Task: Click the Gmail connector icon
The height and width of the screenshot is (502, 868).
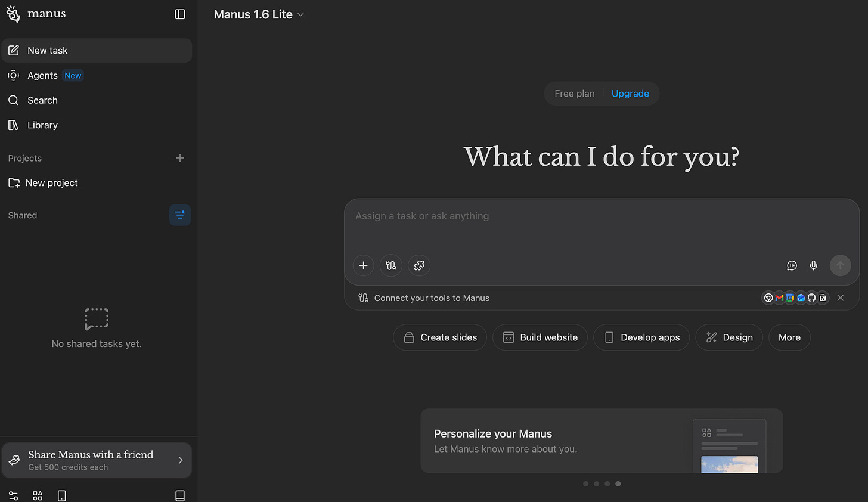Action: [x=779, y=298]
